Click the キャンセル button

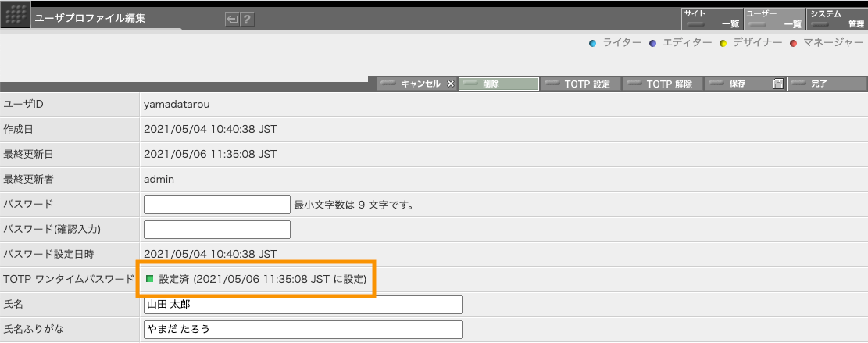click(x=417, y=84)
